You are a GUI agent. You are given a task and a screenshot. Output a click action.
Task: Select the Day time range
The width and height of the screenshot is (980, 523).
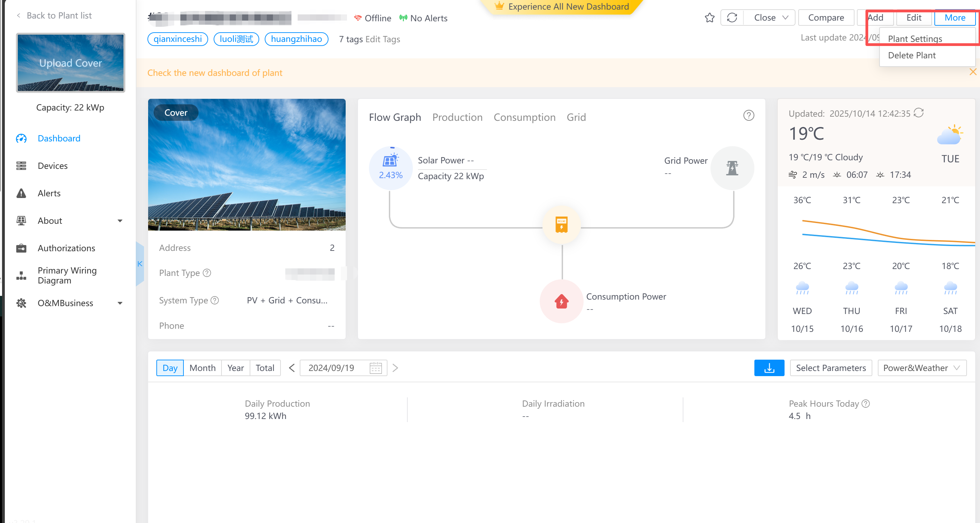pos(170,368)
